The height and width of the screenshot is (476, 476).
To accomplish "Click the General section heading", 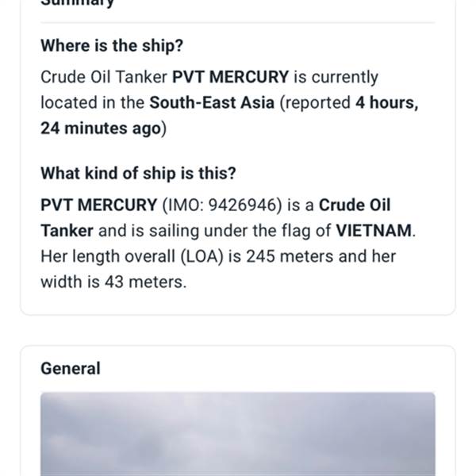I will coord(71,368).
